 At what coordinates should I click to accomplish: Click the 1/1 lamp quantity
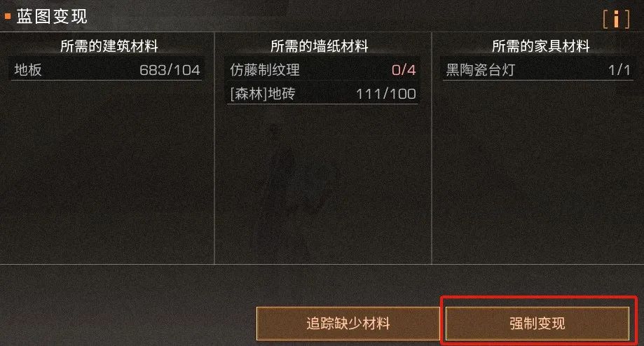click(x=619, y=70)
